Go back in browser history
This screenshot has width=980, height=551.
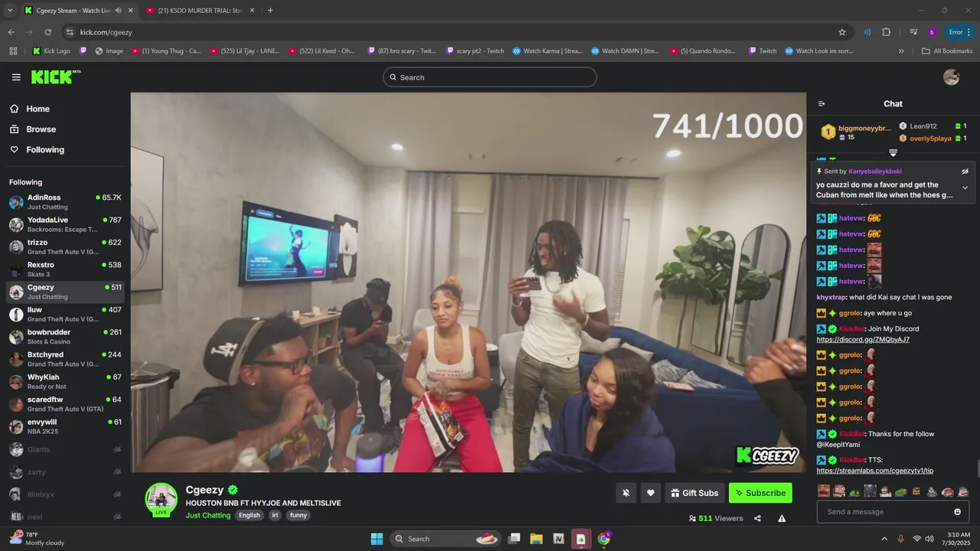pyautogui.click(x=11, y=32)
